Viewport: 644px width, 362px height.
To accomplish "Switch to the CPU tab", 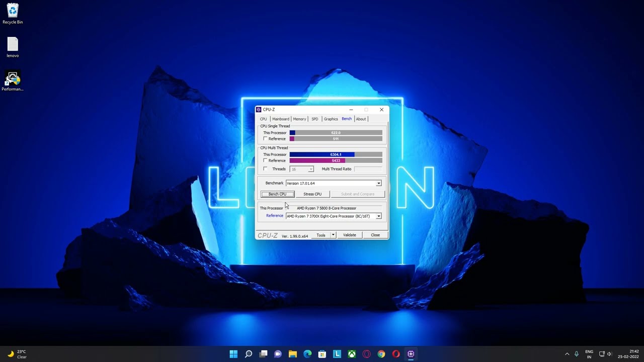I will coord(263,119).
